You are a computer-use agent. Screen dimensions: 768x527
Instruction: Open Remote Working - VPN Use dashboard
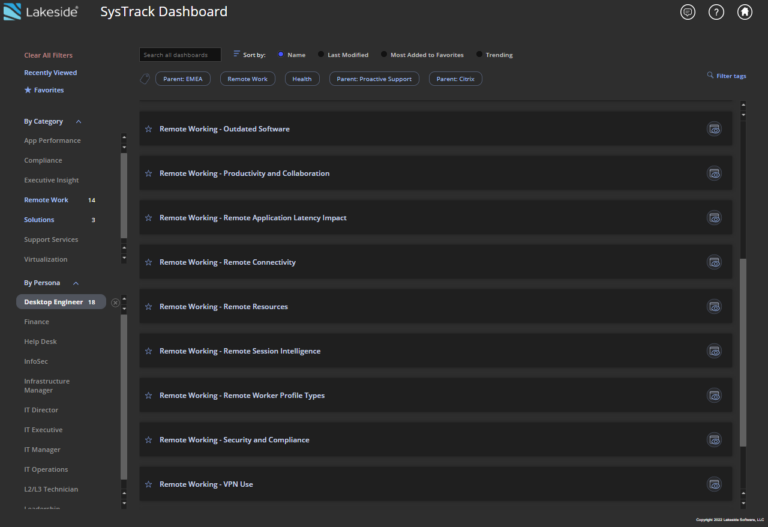(435, 484)
